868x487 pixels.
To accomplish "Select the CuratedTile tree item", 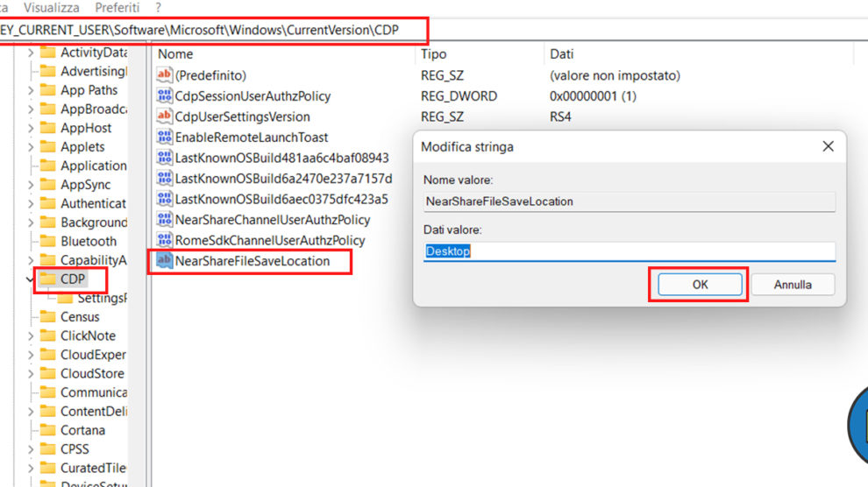I will pos(93,468).
